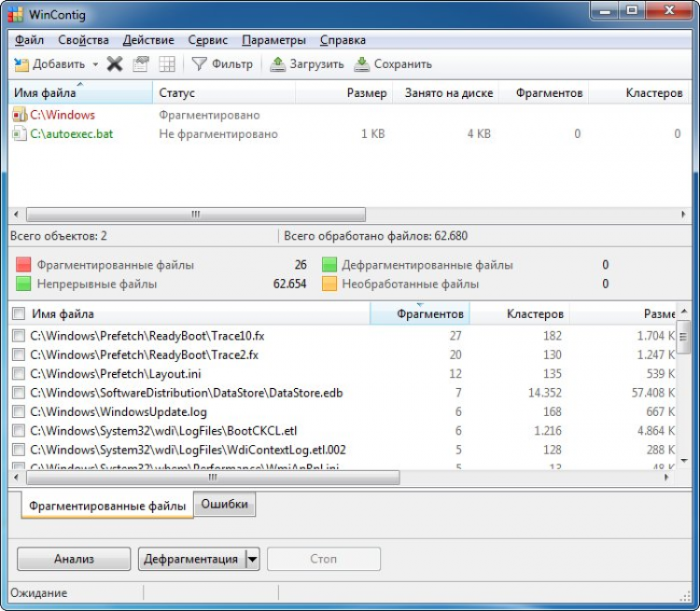Viewport: 700px width, 611px height.
Task: Open the Свойства menu
Action: 83,40
